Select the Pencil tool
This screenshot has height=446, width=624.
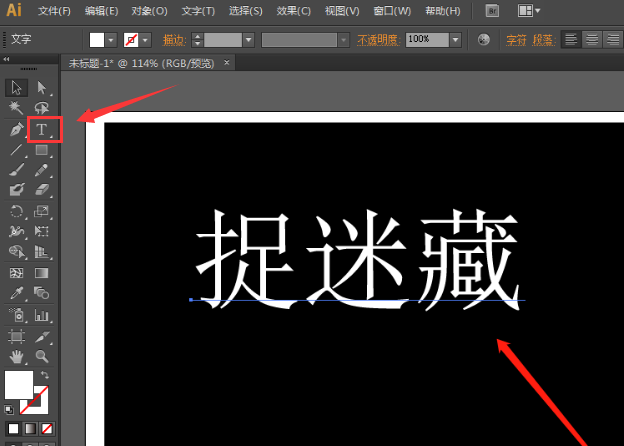[x=42, y=170]
